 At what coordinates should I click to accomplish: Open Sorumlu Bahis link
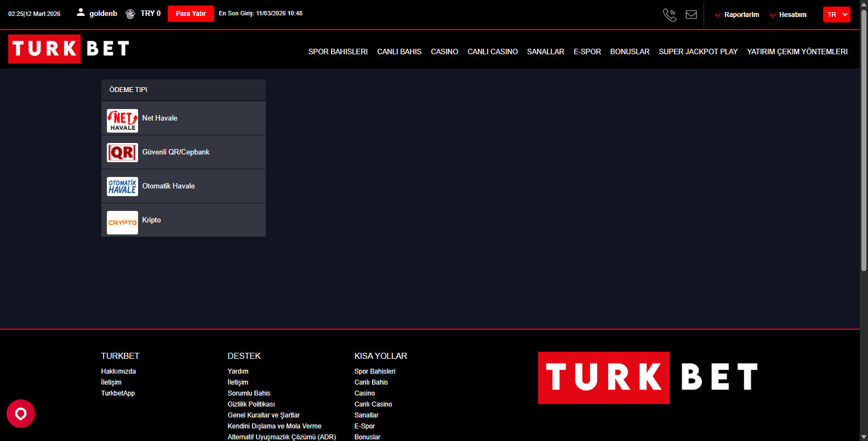coord(249,393)
